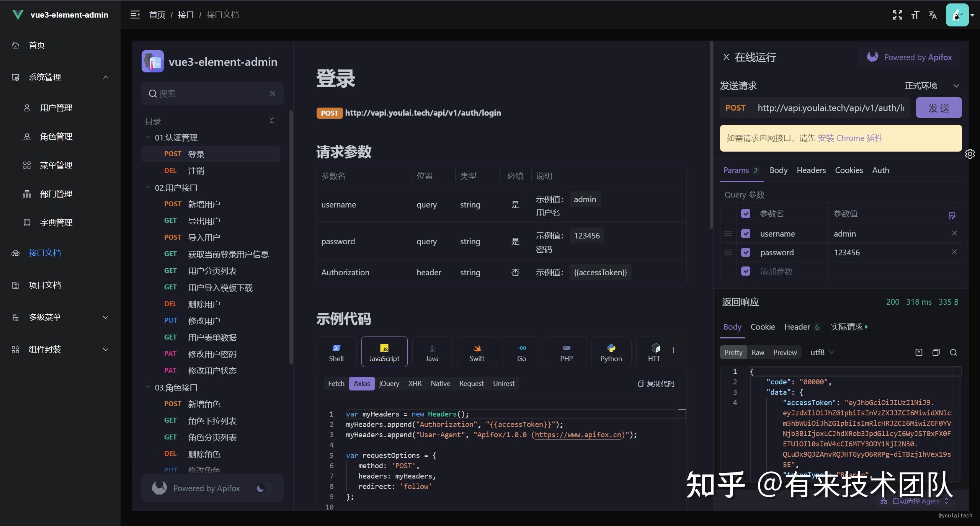Click the settings gear on the right panel
Screen dimensions: 980x526
tap(970, 154)
